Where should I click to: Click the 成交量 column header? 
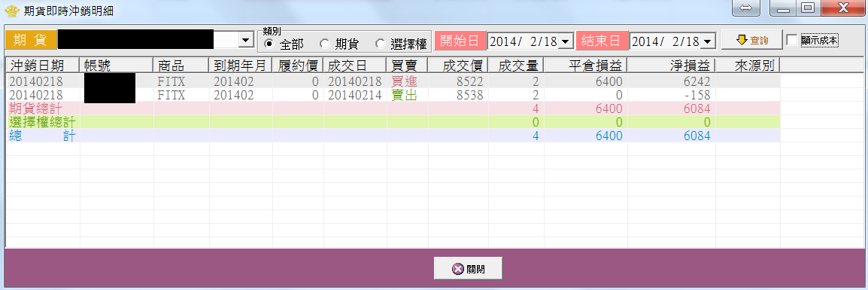(517, 66)
